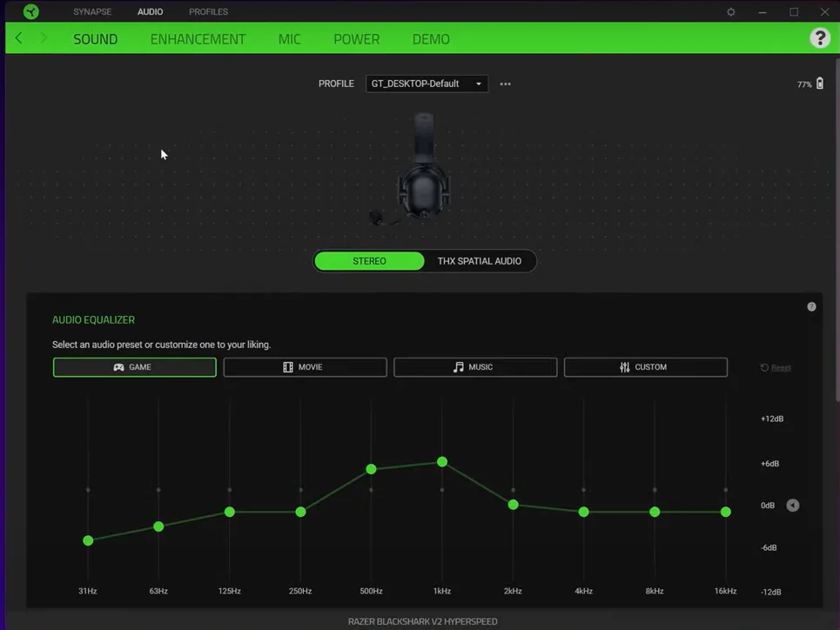Select the MOVIE equalizer preset

pos(305,367)
